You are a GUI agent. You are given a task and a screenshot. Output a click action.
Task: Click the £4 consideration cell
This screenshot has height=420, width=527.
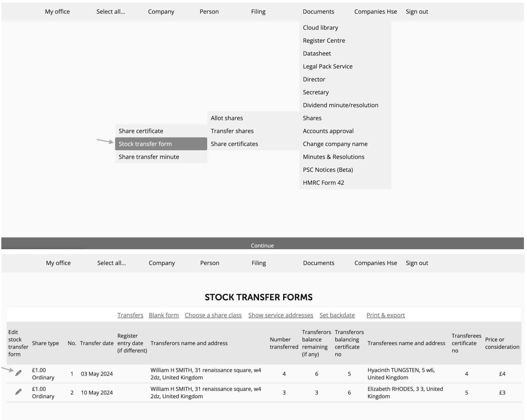pyautogui.click(x=502, y=373)
